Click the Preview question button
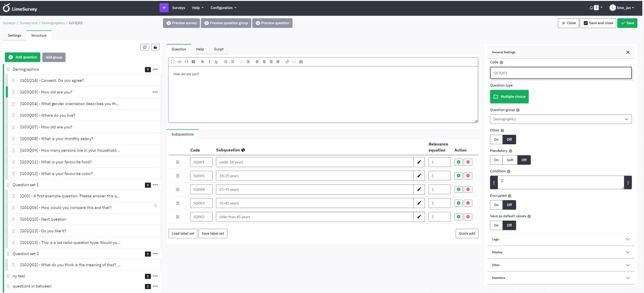Screen dimensions: 644x293 272,23
